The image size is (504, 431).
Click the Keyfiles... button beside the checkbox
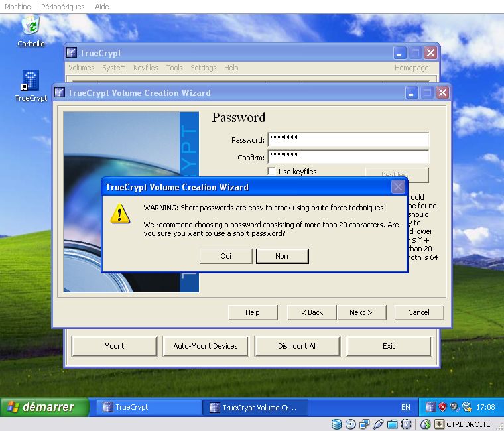397,174
